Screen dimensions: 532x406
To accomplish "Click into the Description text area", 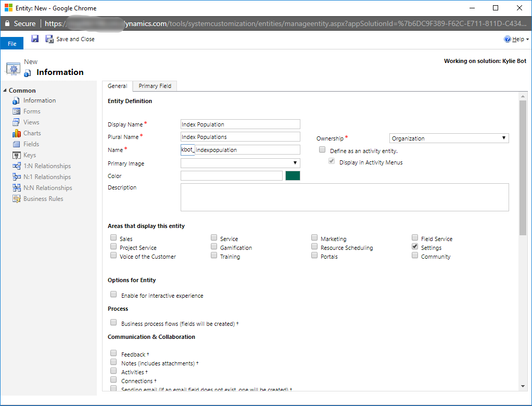I will pyautogui.click(x=345, y=197).
